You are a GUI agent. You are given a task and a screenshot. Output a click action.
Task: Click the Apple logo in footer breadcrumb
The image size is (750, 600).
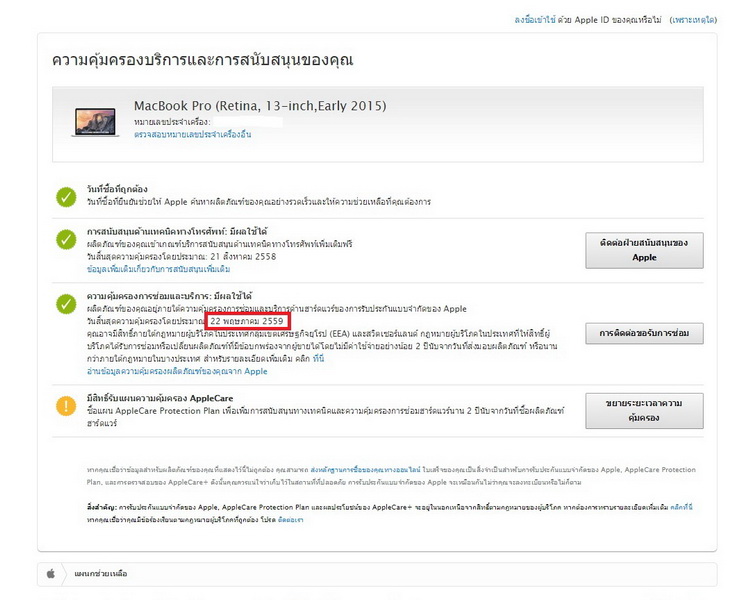[x=51, y=573]
